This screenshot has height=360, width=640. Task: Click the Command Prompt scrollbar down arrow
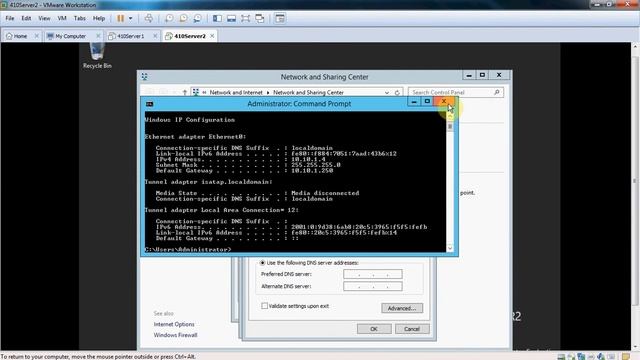tap(450, 248)
